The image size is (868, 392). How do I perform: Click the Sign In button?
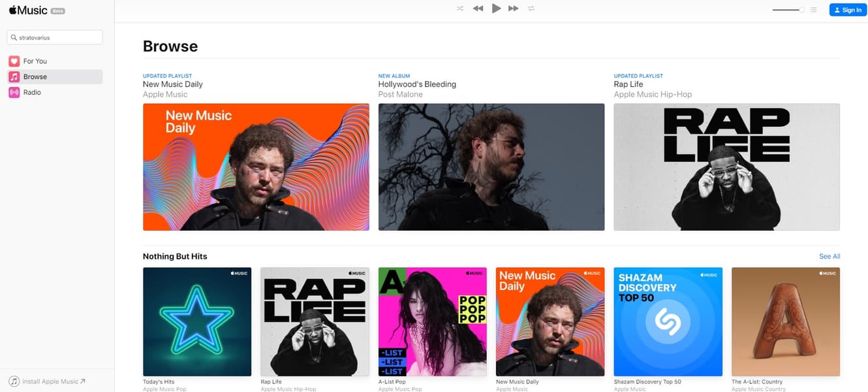click(x=848, y=10)
